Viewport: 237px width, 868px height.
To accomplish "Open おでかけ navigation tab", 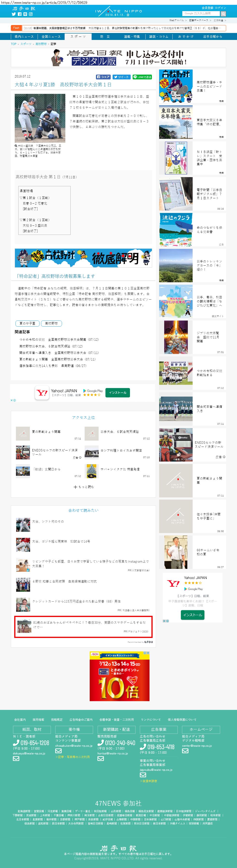I will coord(186,36).
